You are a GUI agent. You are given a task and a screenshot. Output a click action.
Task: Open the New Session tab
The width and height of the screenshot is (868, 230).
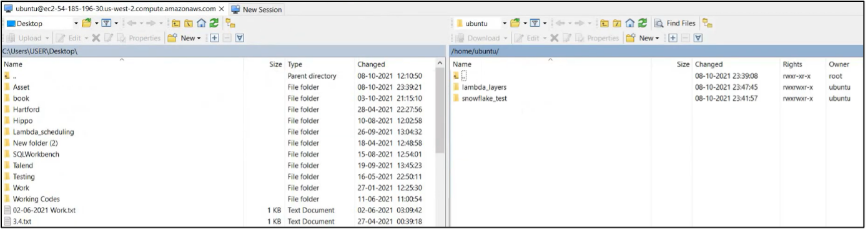click(x=257, y=9)
